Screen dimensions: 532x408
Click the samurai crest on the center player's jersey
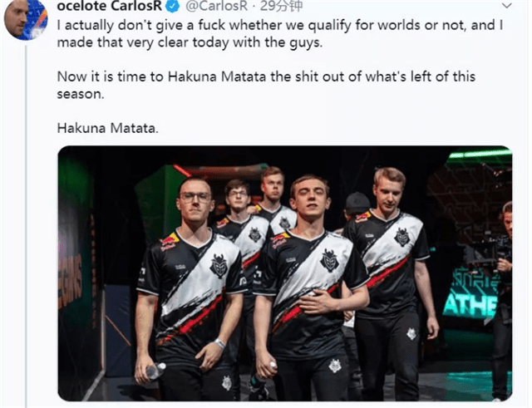(x=329, y=260)
